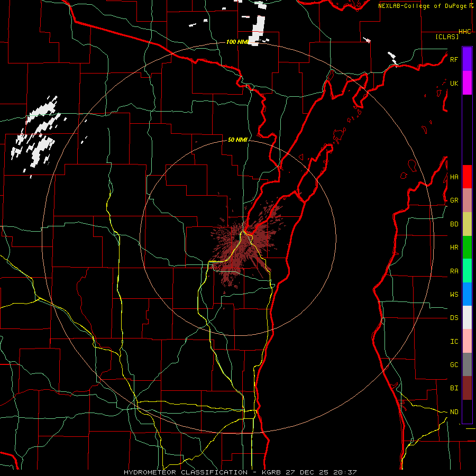Click the 20:37 timestamp
Viewport: 476px width, 476px height.
click(345, 472)
